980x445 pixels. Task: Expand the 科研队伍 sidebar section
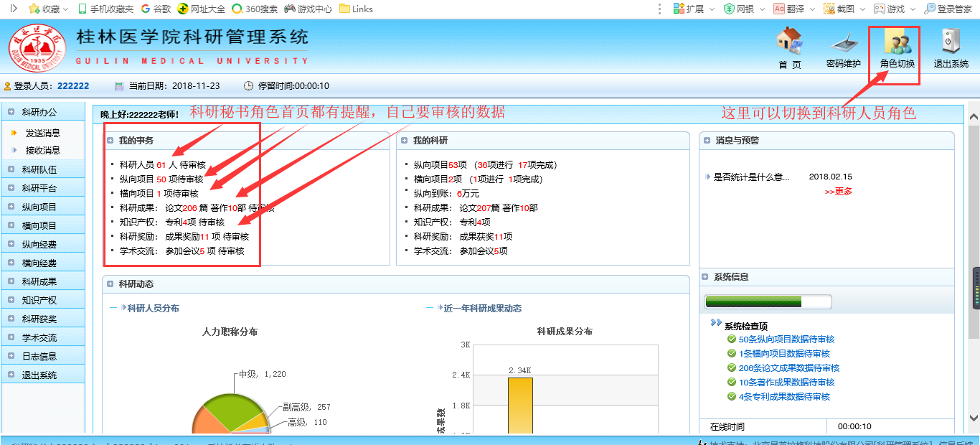(39, 170)
